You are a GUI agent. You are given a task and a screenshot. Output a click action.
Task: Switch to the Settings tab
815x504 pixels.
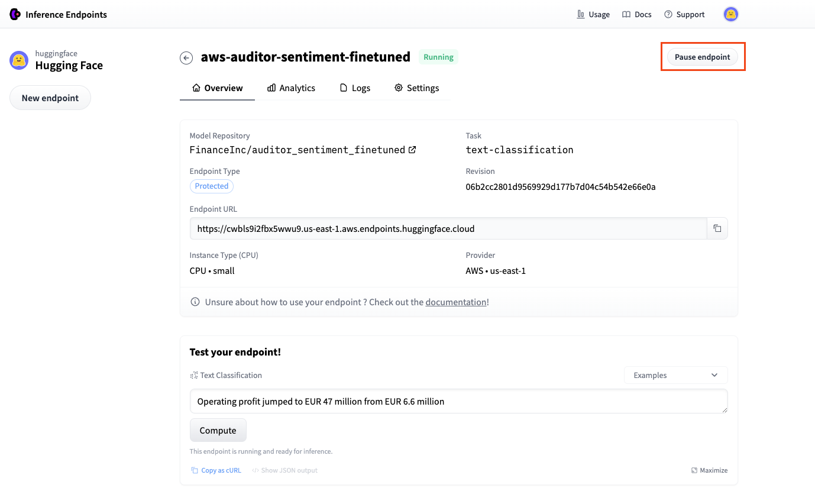417,88
